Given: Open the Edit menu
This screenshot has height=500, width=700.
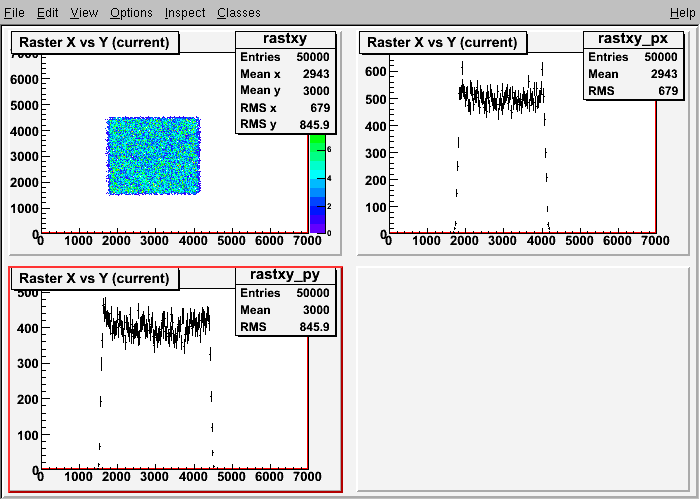Looking at the screenshot, I should 47,12.
